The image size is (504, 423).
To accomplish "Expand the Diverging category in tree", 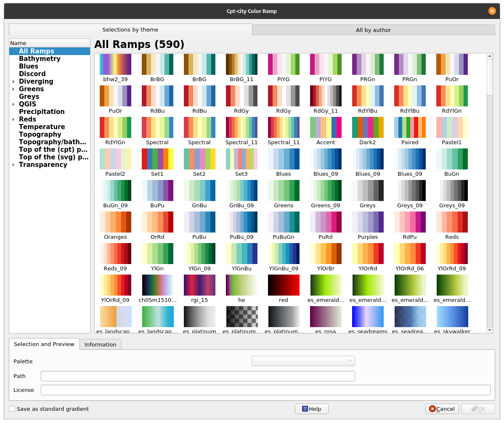I will (13, 82).
